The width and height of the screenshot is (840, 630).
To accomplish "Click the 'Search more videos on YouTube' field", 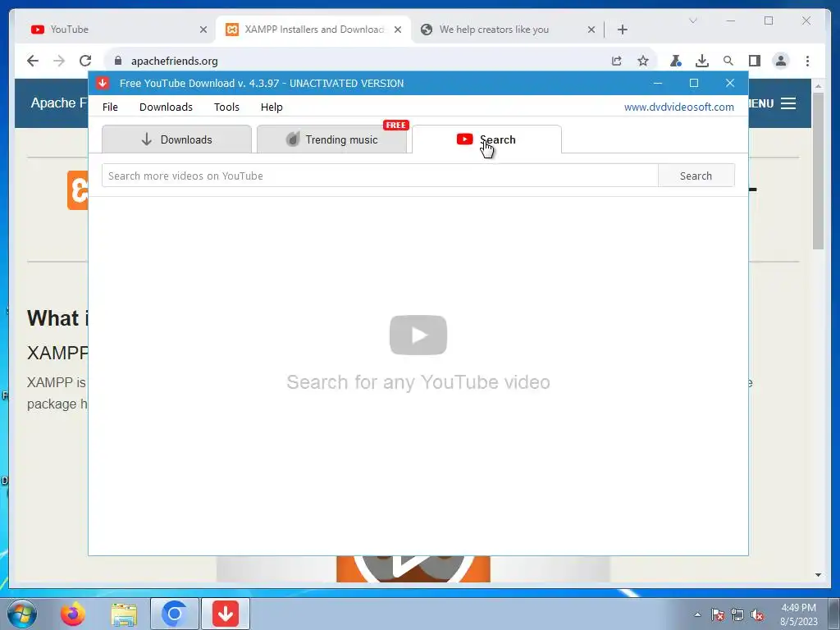I will coord(380,176).
